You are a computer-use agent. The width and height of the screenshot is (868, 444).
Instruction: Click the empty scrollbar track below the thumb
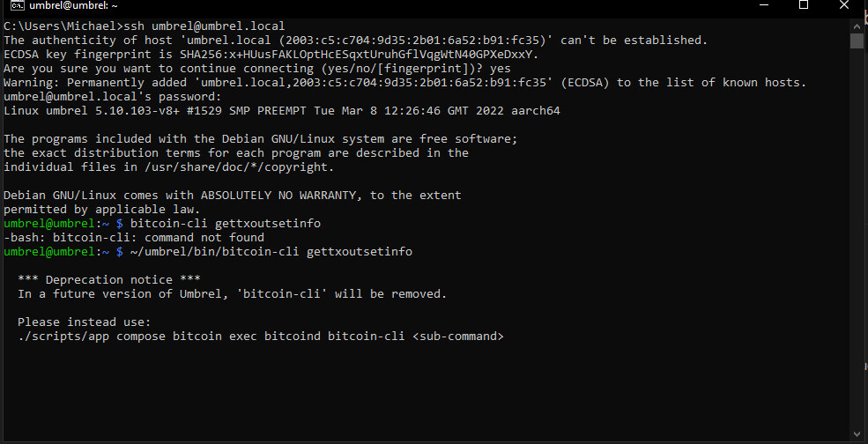pos(857,238)
